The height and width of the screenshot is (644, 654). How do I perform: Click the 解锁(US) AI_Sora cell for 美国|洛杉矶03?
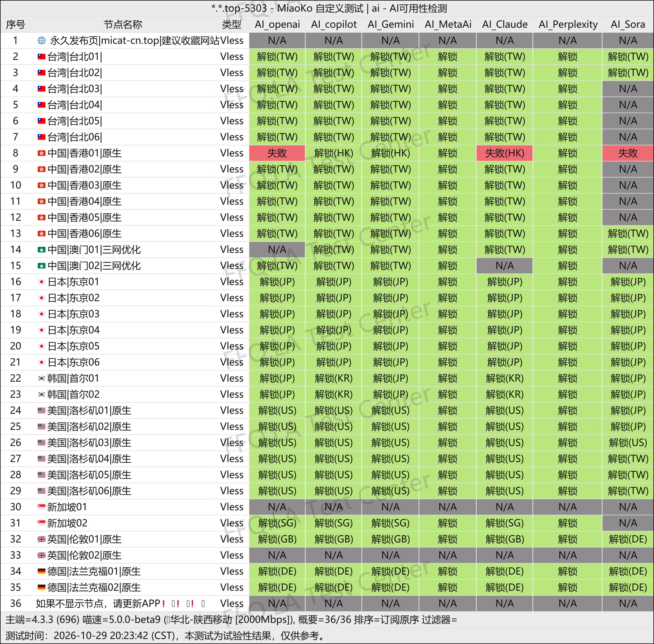(628, 442)
